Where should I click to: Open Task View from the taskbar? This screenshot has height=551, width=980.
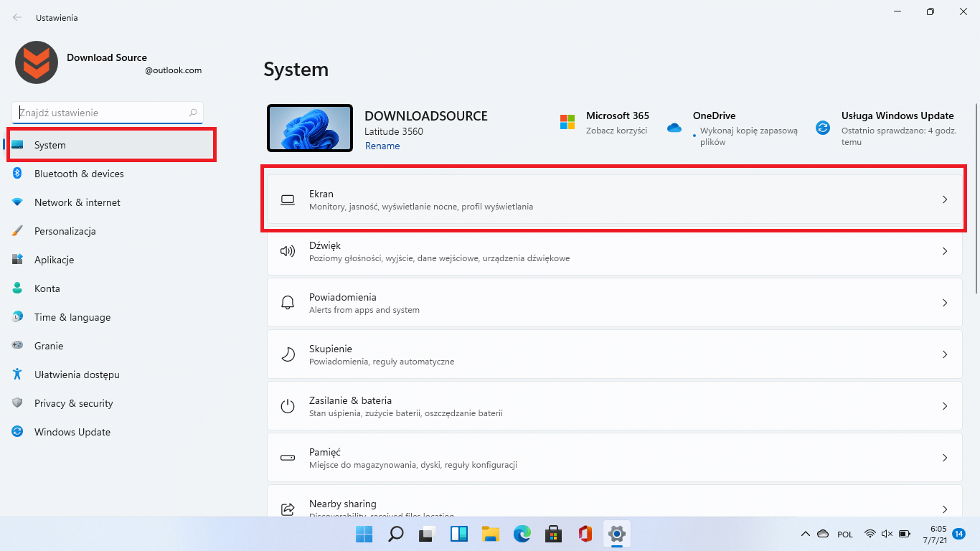click(x=428, y=534)
